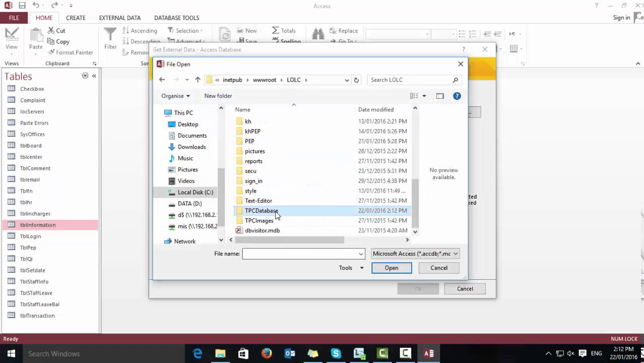Refresh the LOLC folder listing

click(x=356, y=80)
